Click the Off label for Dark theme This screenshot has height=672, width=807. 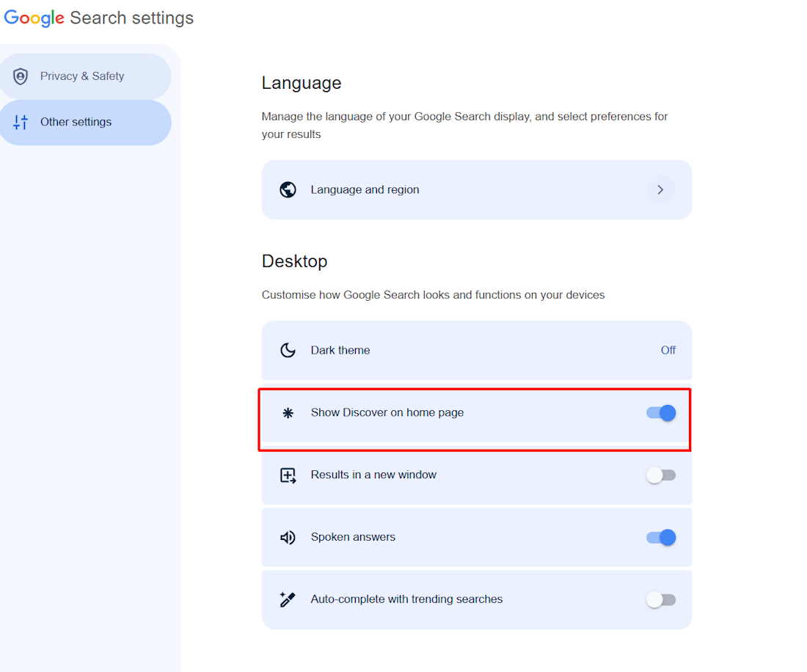coord(668,350)
